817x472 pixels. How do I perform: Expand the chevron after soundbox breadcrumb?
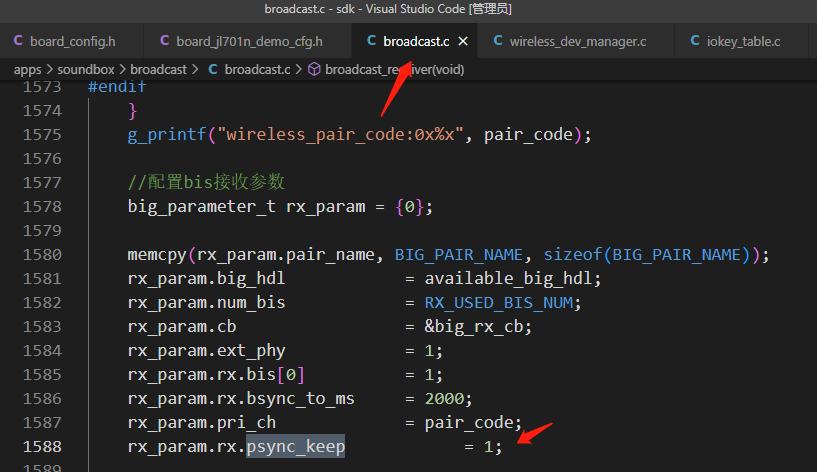click(122, 69)
